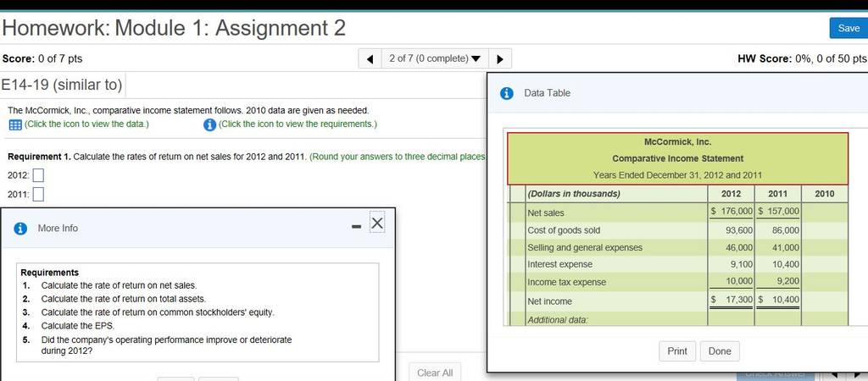Go to the next question arrow
The image size is (868, 381).
click(500, 58)
